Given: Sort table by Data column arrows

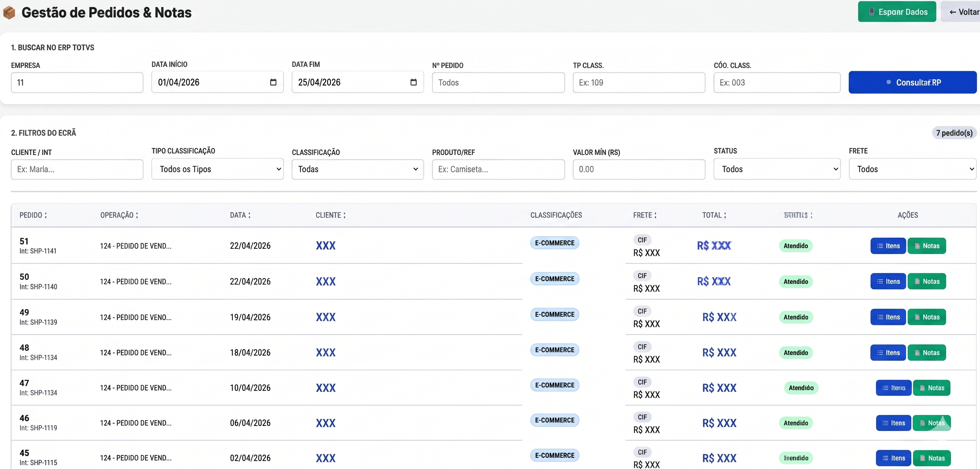Looking at the screenshot, I should 249,215.
